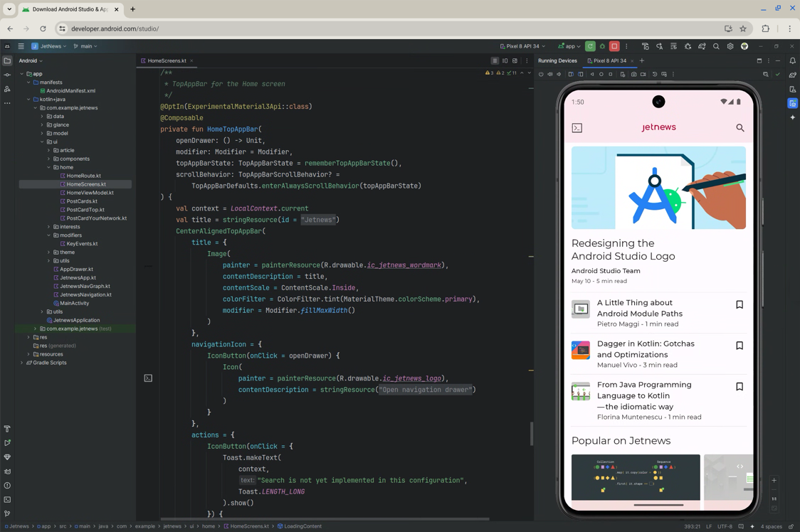The height and width of the screenshot is (532, 800).
Task: Bookmark the Android Module Paths article
Action: [740, 304]
